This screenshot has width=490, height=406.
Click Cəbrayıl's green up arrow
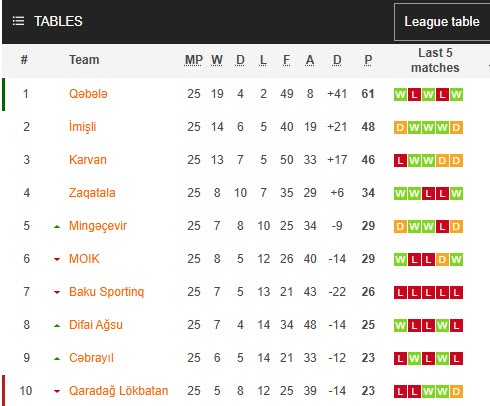(x=57, y=359)
